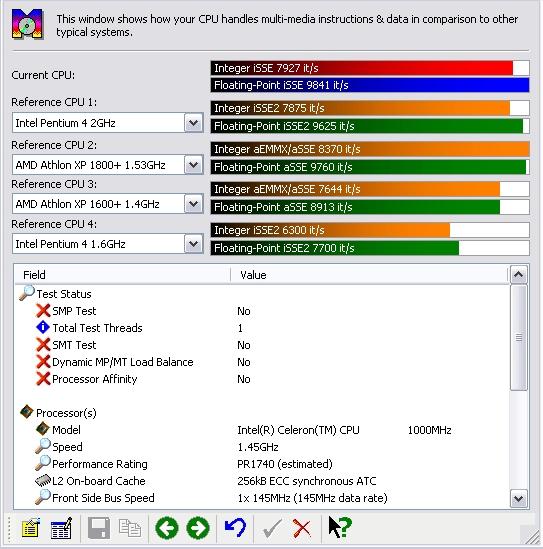
Task: Open the Reference CPU 1 dropdown
Action: (x=194, y=123)
